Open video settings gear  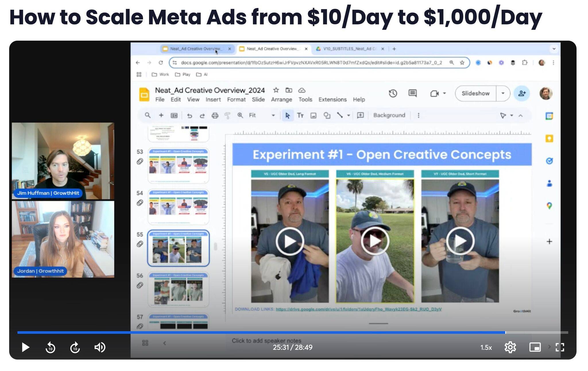point(510,347)
